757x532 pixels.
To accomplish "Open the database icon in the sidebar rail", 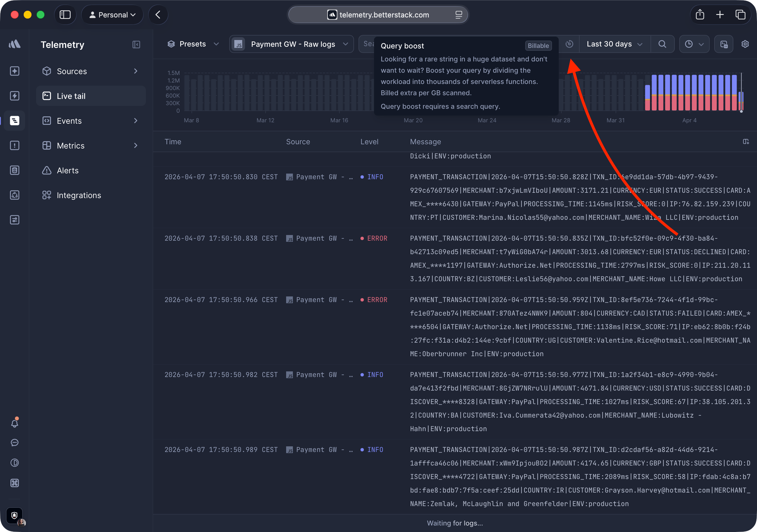I will pos(15,170).
